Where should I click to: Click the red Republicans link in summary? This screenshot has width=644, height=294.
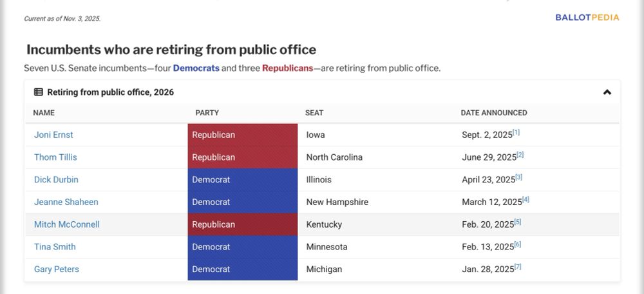tap(287, 68)
